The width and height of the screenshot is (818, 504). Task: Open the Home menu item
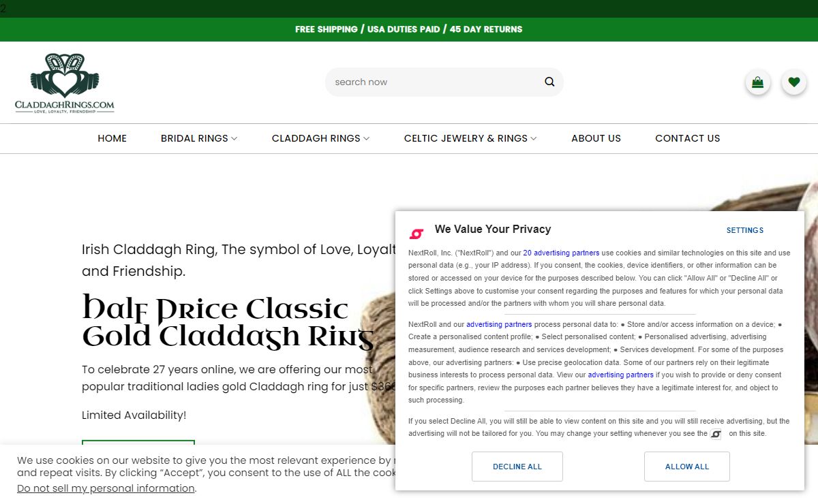112,138
